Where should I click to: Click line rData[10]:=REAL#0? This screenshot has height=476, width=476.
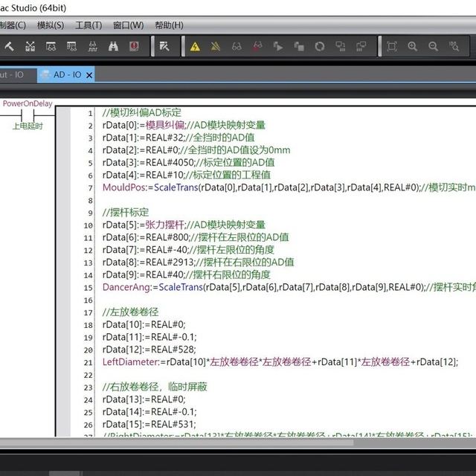coord(144,324)
